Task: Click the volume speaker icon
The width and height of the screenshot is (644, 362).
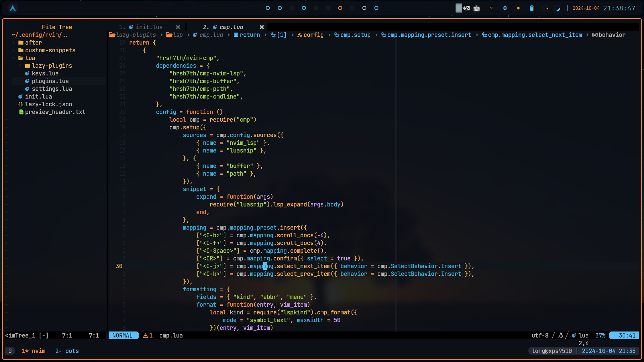Action: (x=519, y=8)
